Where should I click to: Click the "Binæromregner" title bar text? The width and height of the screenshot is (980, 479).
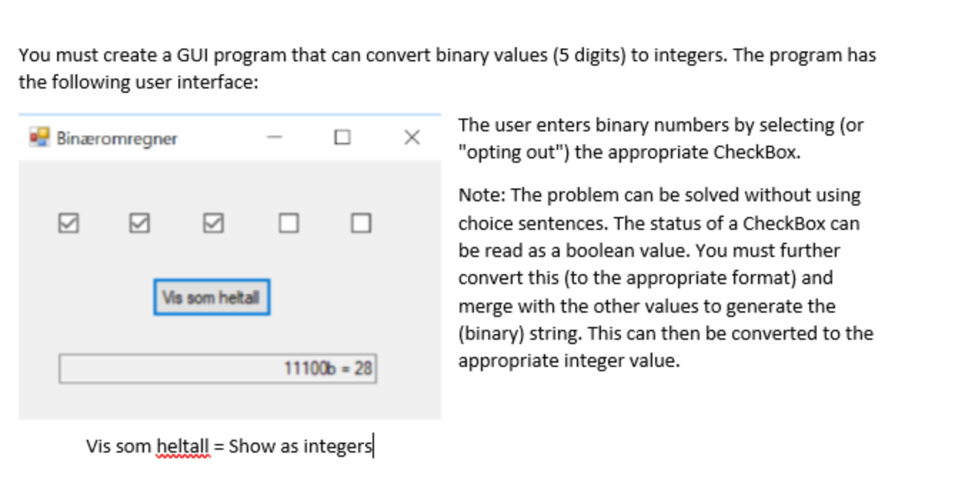116,138
